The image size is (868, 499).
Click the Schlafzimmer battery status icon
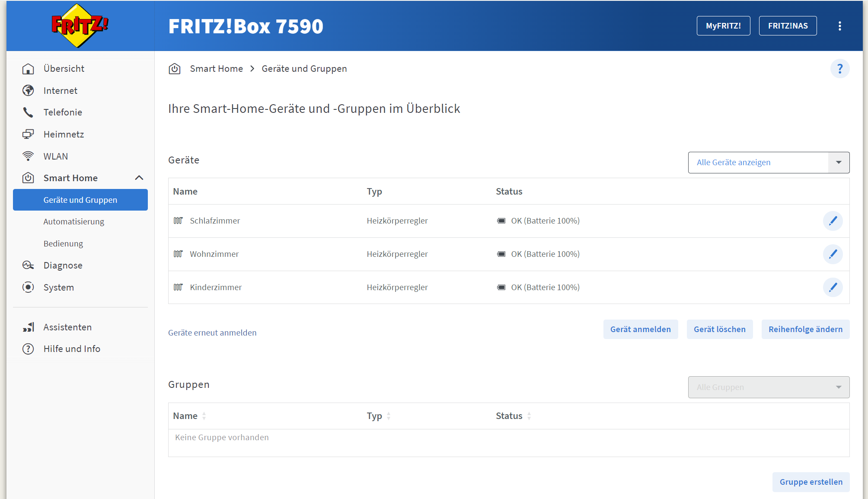coord(501,221)
